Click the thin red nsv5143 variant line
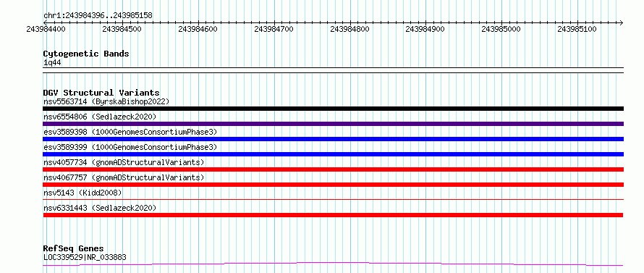Screen dimensions: 644x273 coord(333,199)
